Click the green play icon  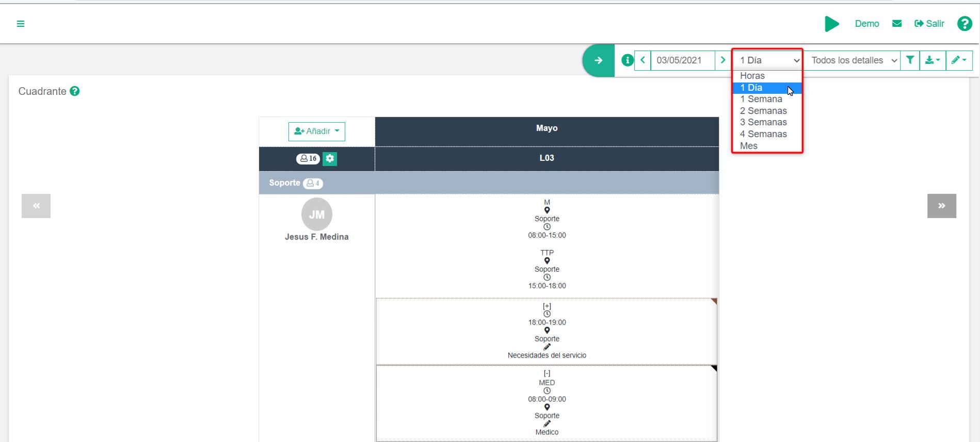point(831,24)
